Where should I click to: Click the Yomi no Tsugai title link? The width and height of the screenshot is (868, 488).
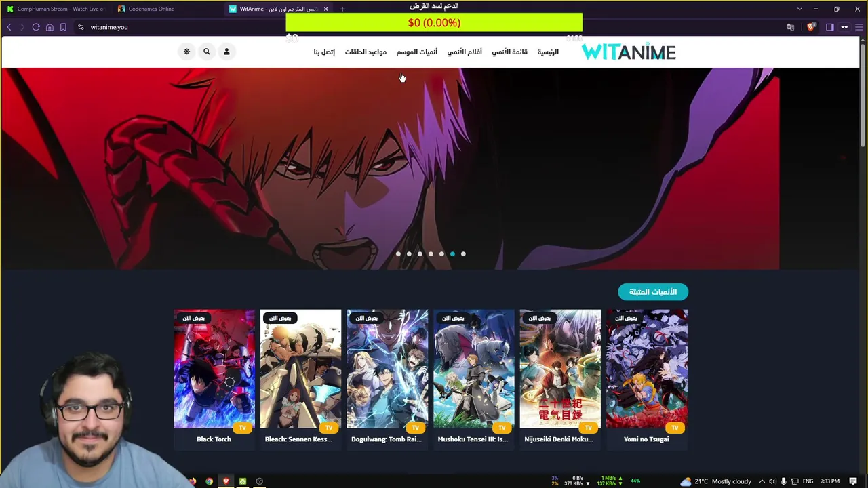646,439
